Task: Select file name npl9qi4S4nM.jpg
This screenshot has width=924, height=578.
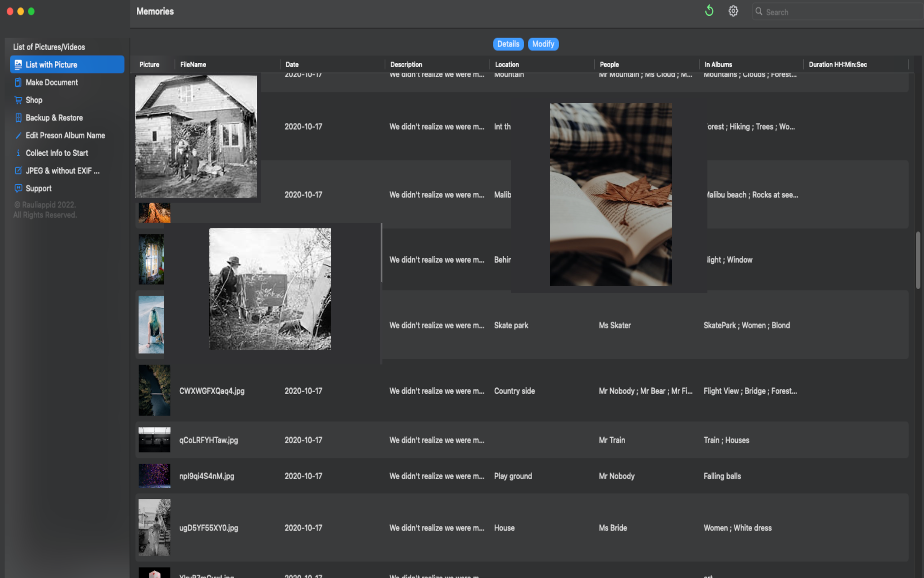Action: tap(207, 476)
